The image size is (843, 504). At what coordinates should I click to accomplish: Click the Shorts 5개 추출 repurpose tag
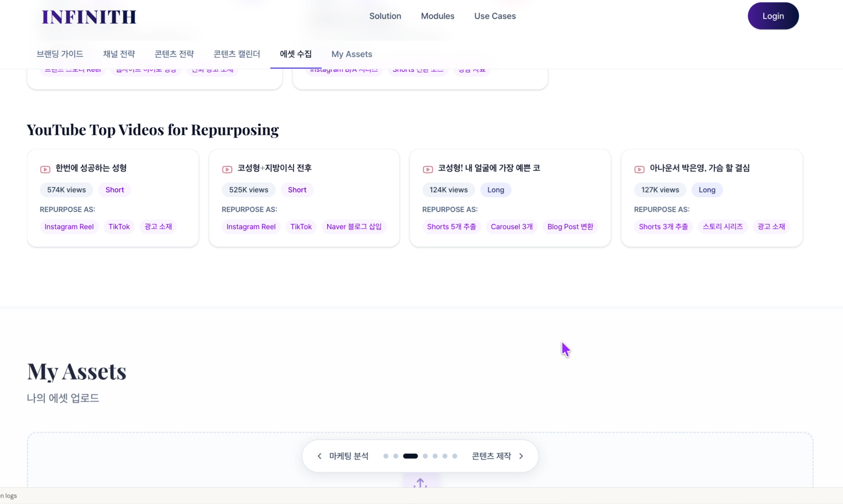451,226
